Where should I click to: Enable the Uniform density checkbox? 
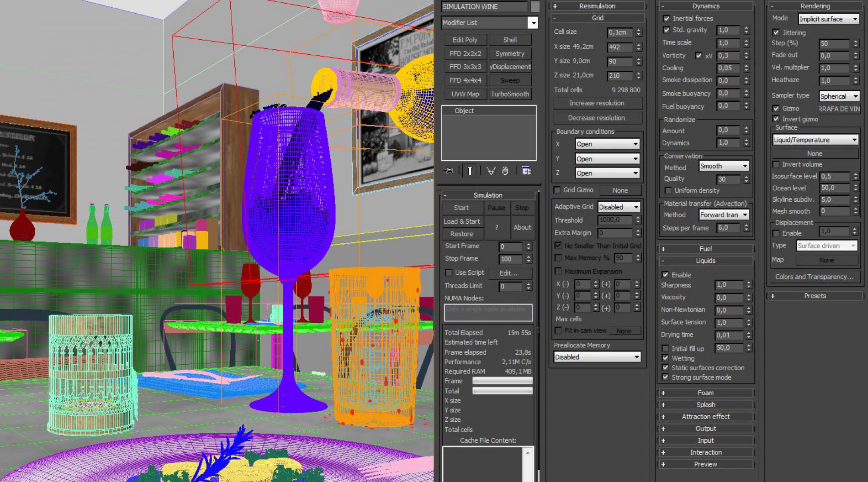pyautogui.click(x=668, y=190)
